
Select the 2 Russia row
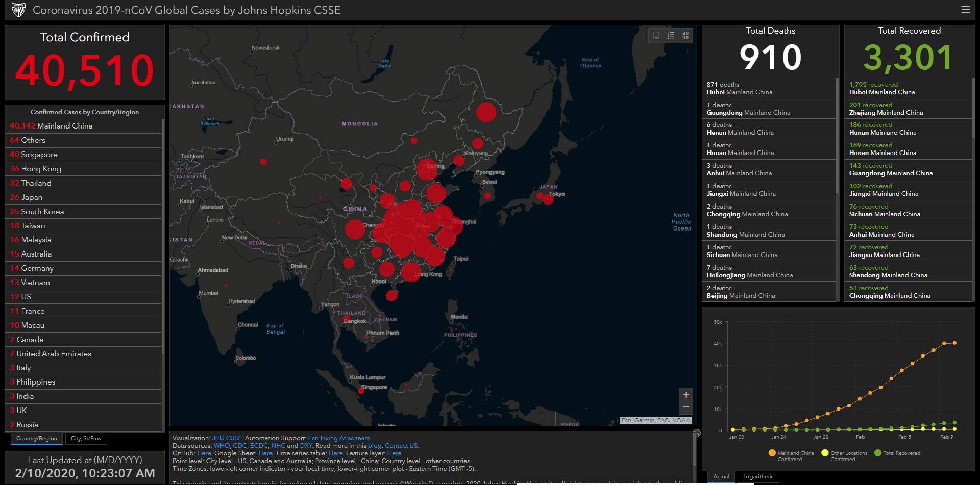[84, 425]
